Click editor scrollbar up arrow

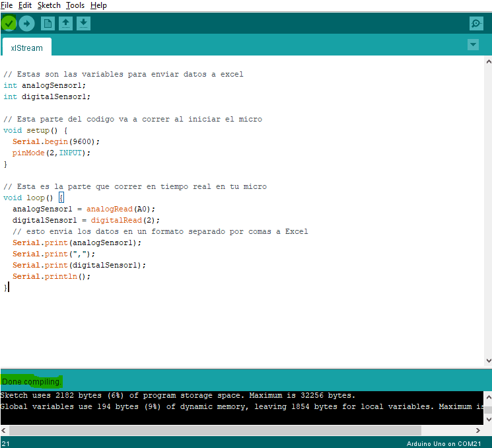pyautogui.click(x=488, y=61)
